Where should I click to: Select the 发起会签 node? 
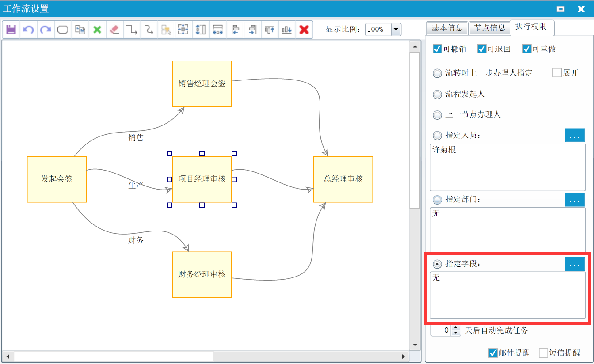[x=57, y=179]
